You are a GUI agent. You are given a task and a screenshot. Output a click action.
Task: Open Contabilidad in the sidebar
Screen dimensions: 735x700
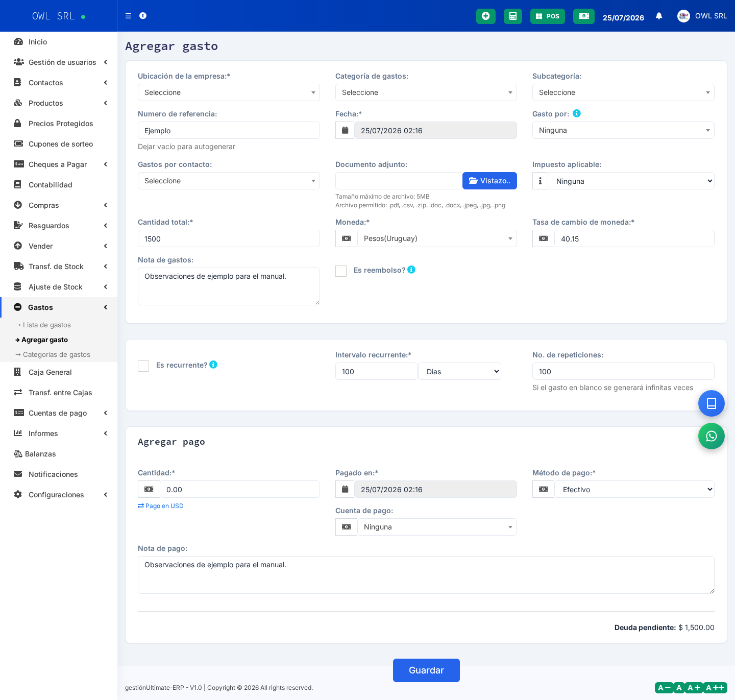[59, 185]
